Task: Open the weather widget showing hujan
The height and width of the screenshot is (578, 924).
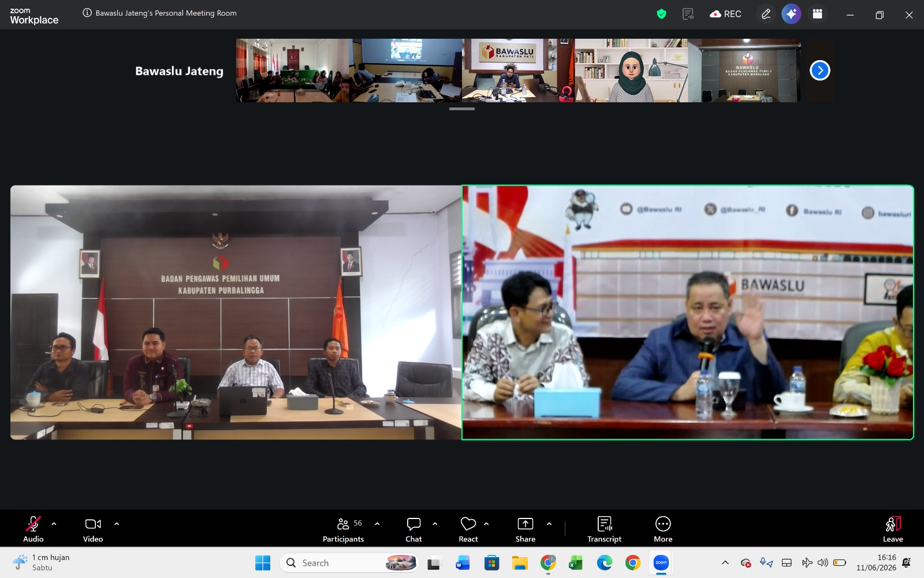Action: 42,562
